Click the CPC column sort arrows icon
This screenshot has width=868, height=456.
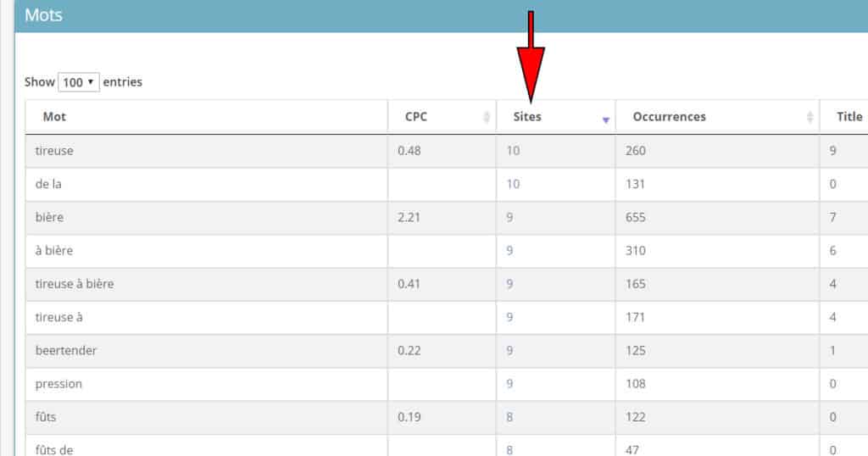tap(486, 117)
